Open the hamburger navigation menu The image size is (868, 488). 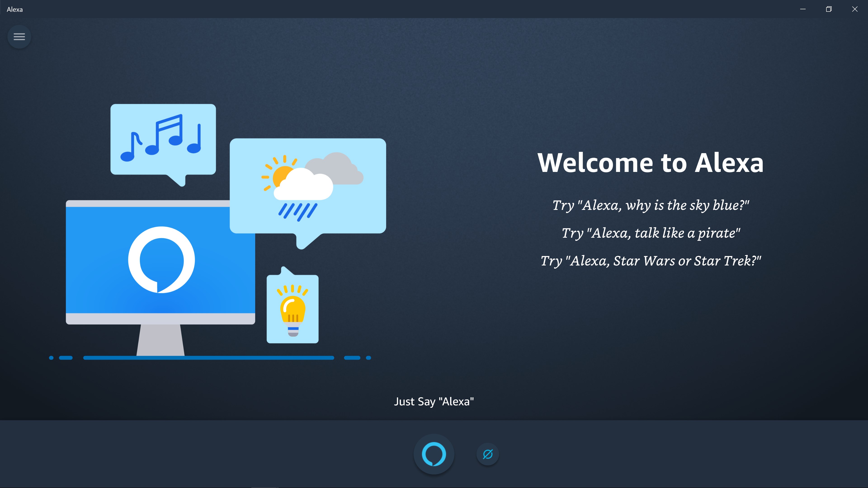coord(19,37)
